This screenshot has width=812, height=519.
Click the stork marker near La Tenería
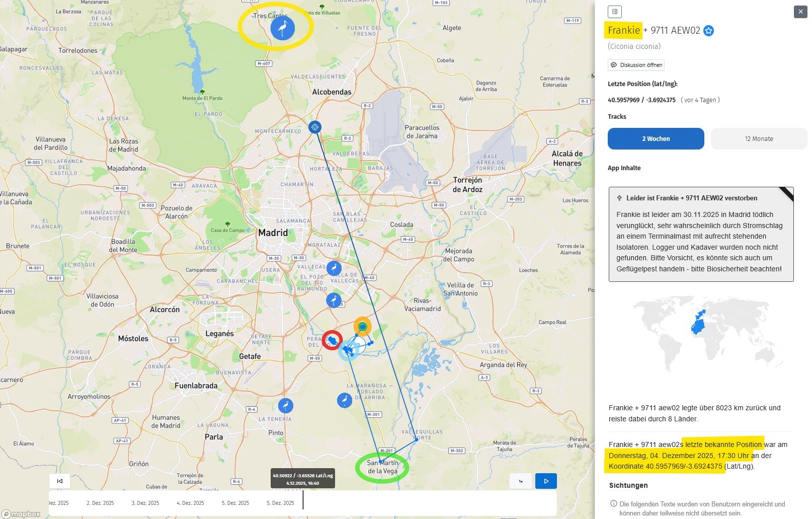(x=285, y=405)
